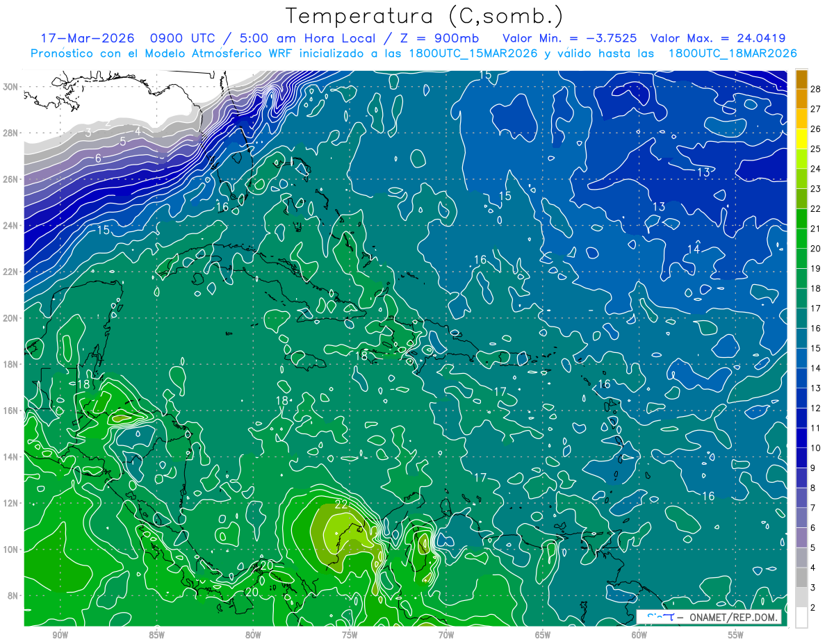The height and width of the screenshot is (644, 834).
Task: Click the 14N latitude axis label
Action: pos(10,456)
